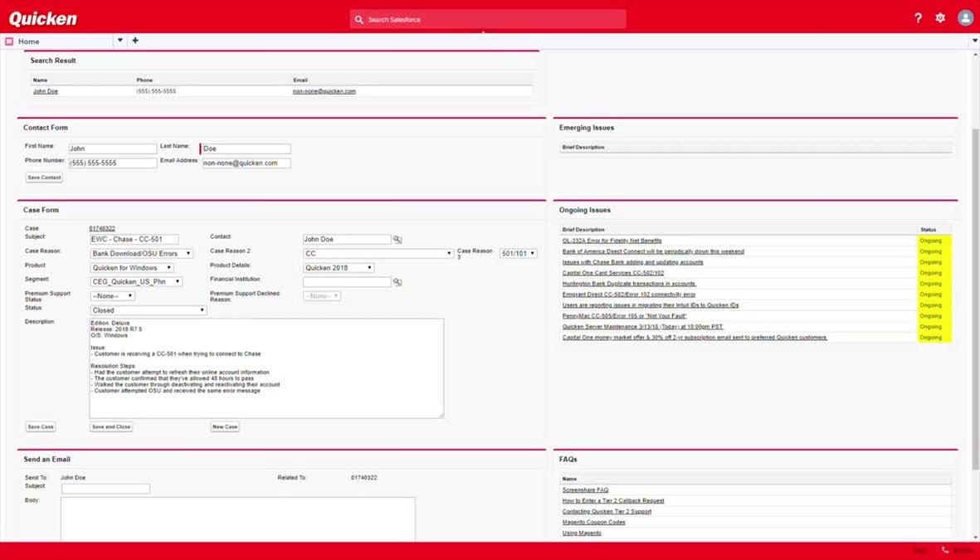Open the Product Details dropdown
980x560 pixels.
pos(339,268)
